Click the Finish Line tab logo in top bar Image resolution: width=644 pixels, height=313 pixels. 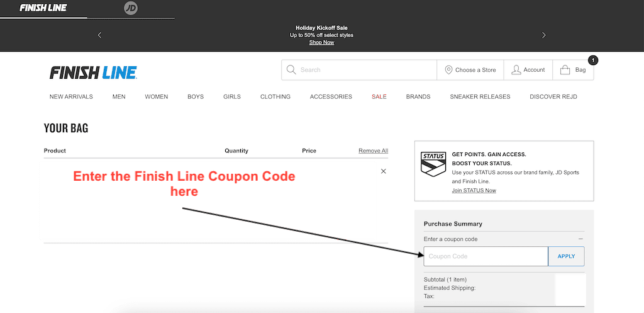click(43, 8)
